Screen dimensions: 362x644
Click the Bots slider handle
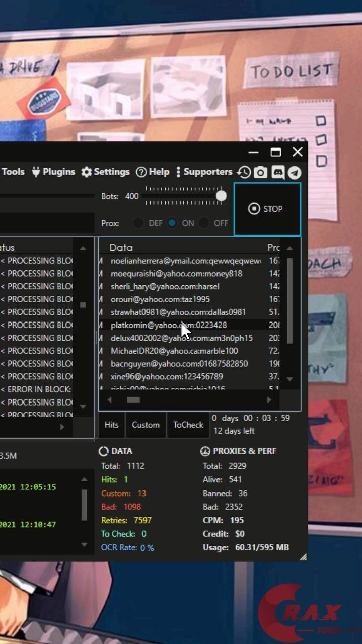click(x=221, y=196)
